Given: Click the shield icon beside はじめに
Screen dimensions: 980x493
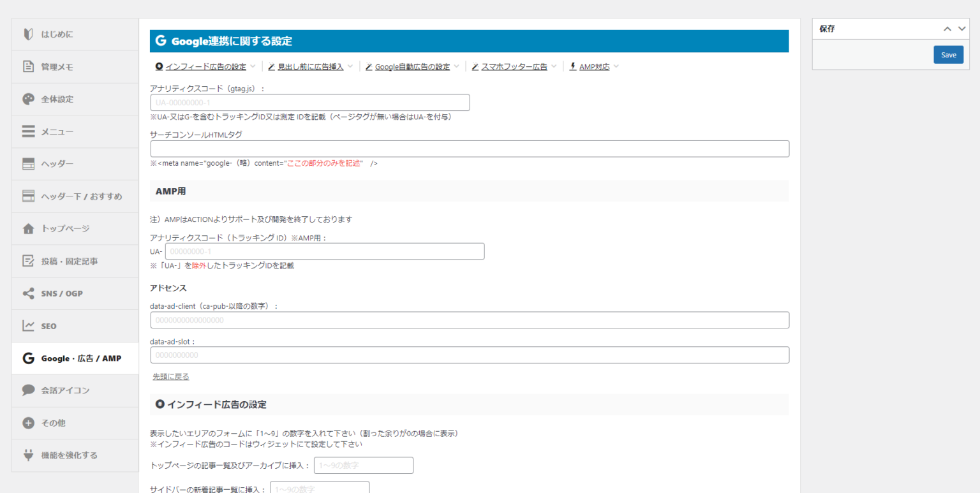Looking at the screenshot, I should coord(28,34).
